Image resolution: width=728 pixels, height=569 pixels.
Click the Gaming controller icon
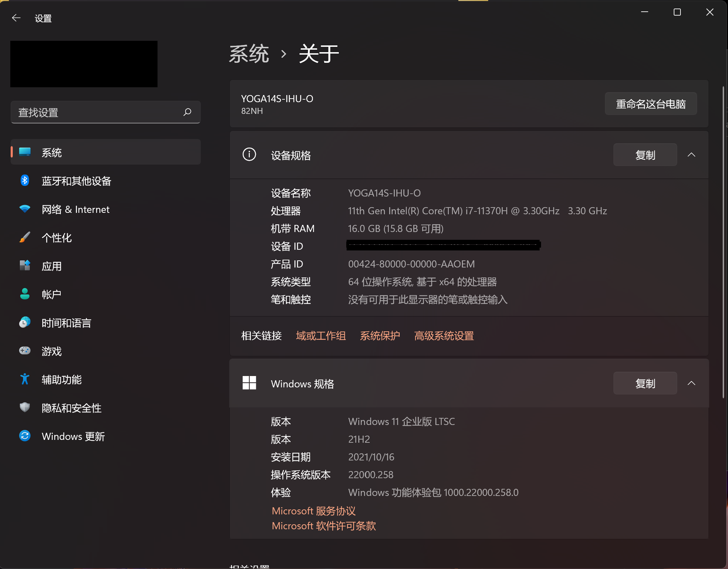point(25,351)
